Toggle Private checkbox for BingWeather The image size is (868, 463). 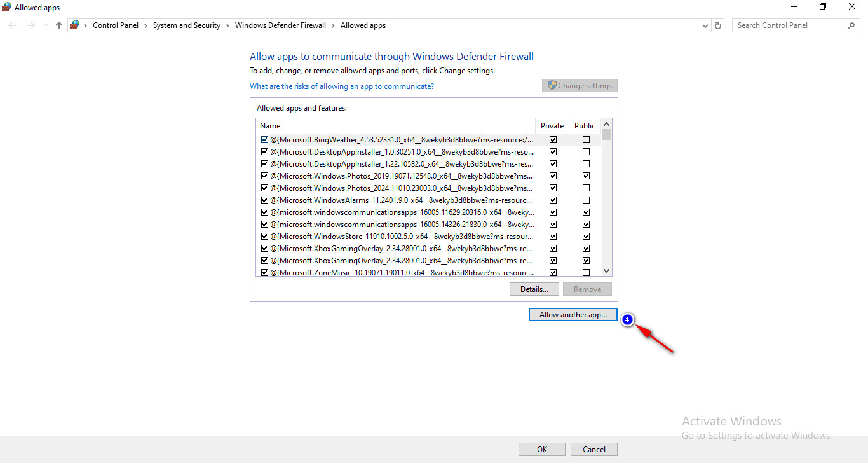click(553, 139)
